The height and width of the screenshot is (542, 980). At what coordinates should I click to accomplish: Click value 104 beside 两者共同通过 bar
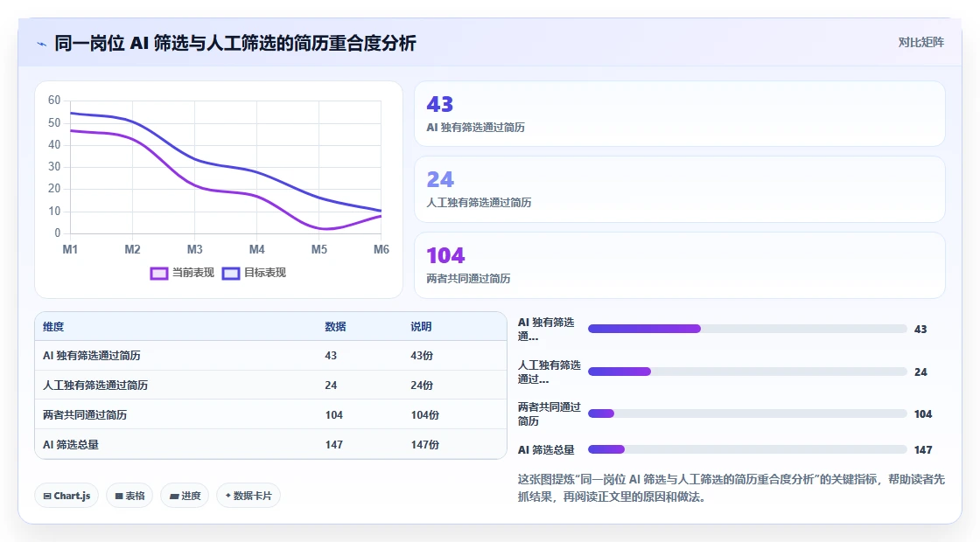[x=923, y=414]
